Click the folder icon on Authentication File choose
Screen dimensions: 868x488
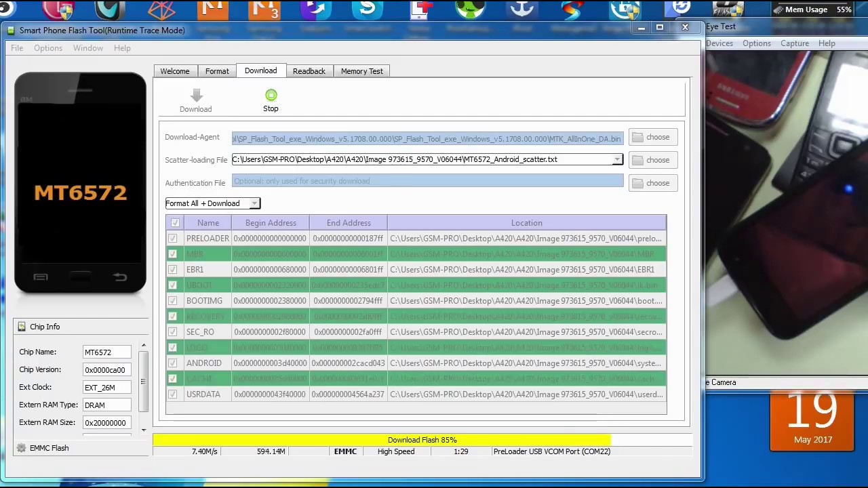pos(637,183)
